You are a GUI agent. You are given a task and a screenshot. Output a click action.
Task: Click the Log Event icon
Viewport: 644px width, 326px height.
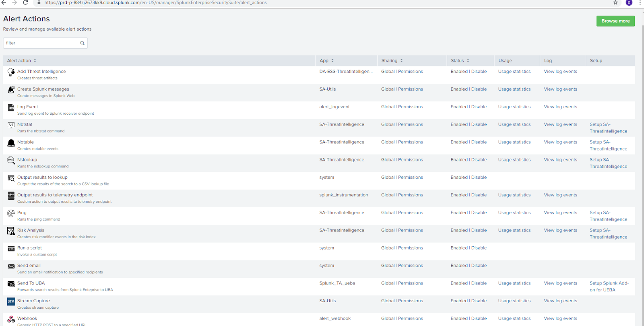pos(11,107)
